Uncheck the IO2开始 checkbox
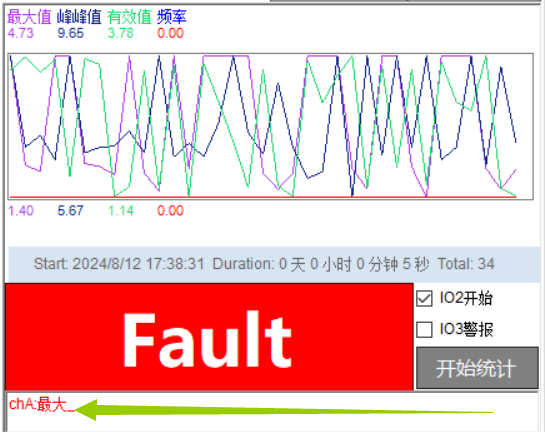Viewport: 545px width, 432px height. pos(424,299)
